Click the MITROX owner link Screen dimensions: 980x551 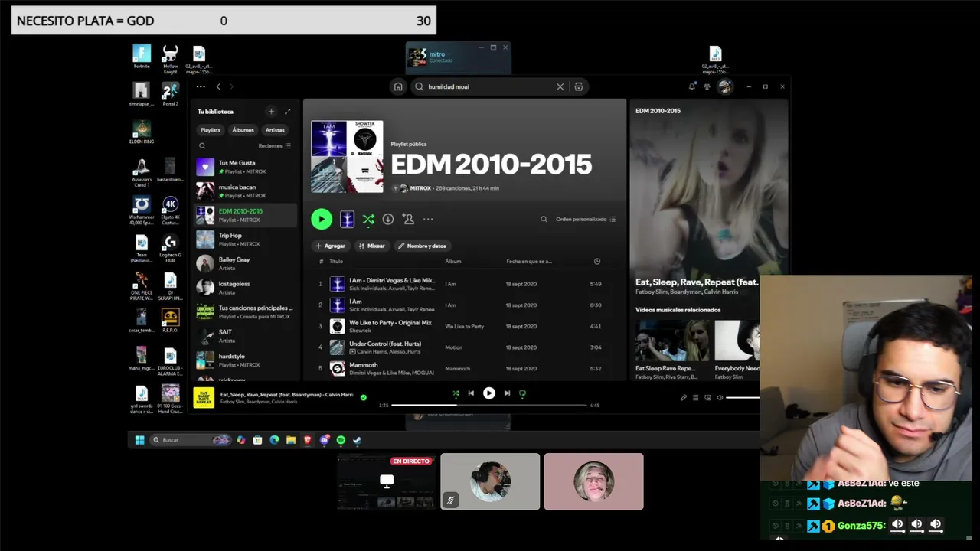tap(420, 188)
